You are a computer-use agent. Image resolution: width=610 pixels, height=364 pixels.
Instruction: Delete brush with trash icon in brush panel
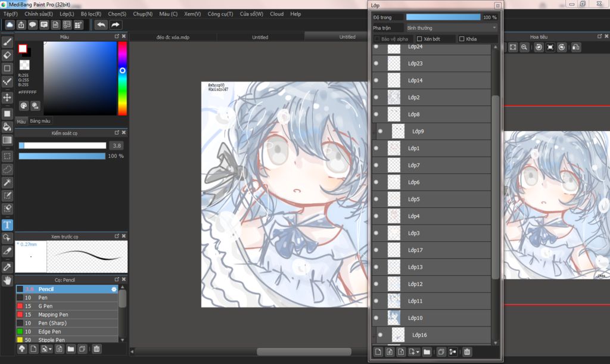tap(97, 349)
